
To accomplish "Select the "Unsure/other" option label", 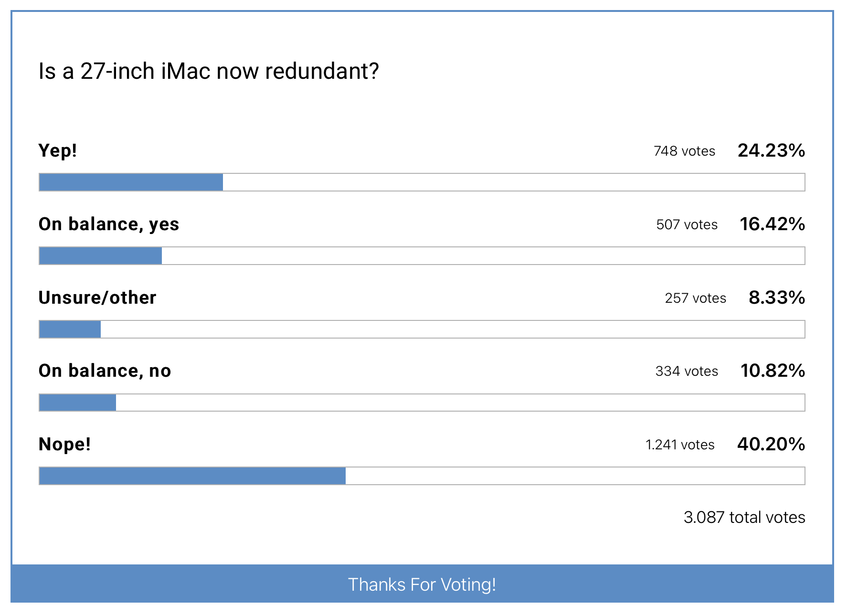I will (x=97, y=298).
